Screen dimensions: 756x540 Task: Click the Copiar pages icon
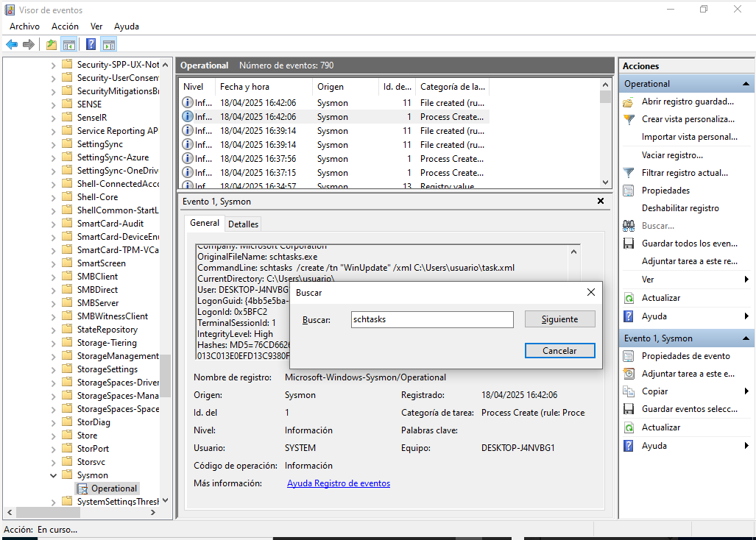pos(629,391)
